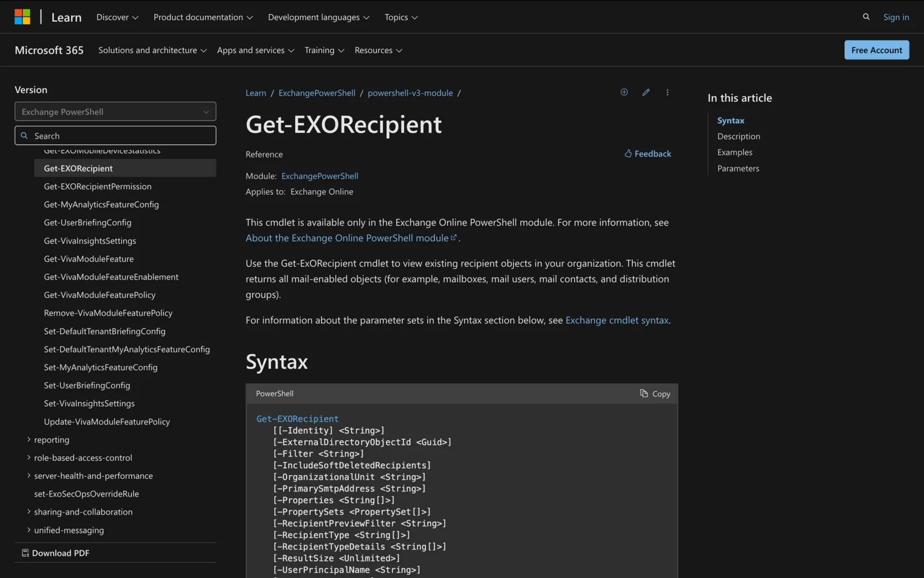Expand server-health-and-performance node

tap(29, 476)
